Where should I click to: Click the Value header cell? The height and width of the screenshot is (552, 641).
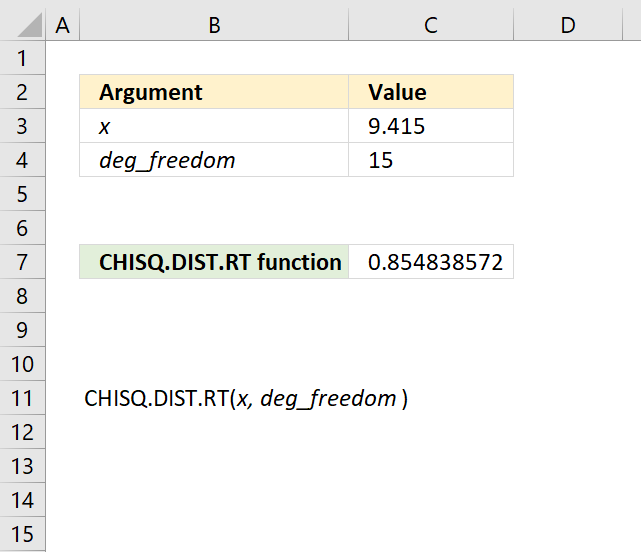point(431,92)
